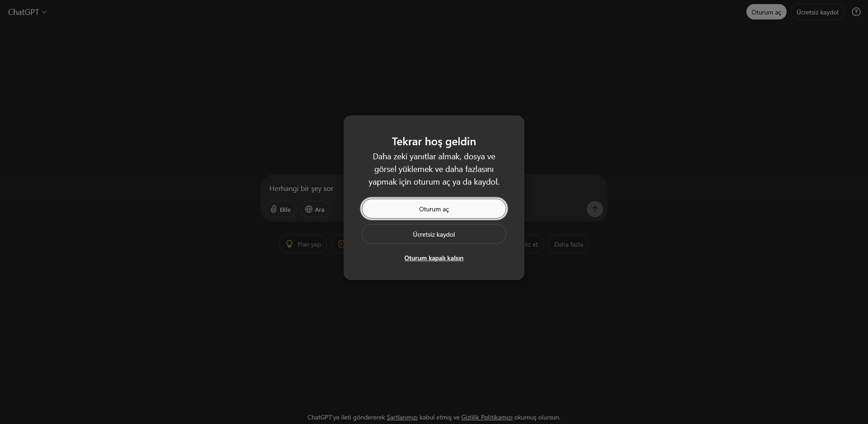Click the up-arrow send message button
The width and height of the screenshot is (868, 424).
(x=594, y=209)
